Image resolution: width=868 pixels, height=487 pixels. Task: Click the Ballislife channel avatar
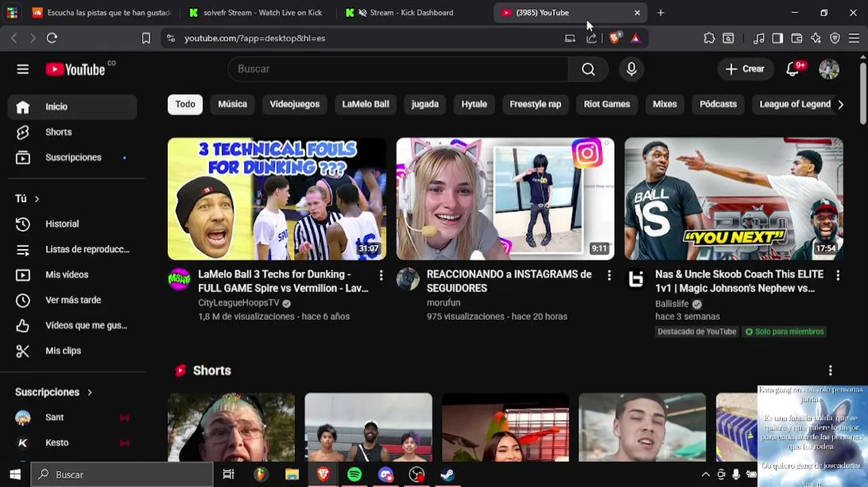(x=636, y=279)
